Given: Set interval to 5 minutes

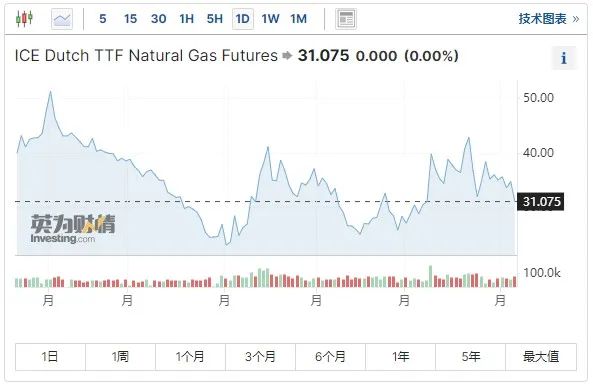Looking at the screenshot, I should click(102, 19).
